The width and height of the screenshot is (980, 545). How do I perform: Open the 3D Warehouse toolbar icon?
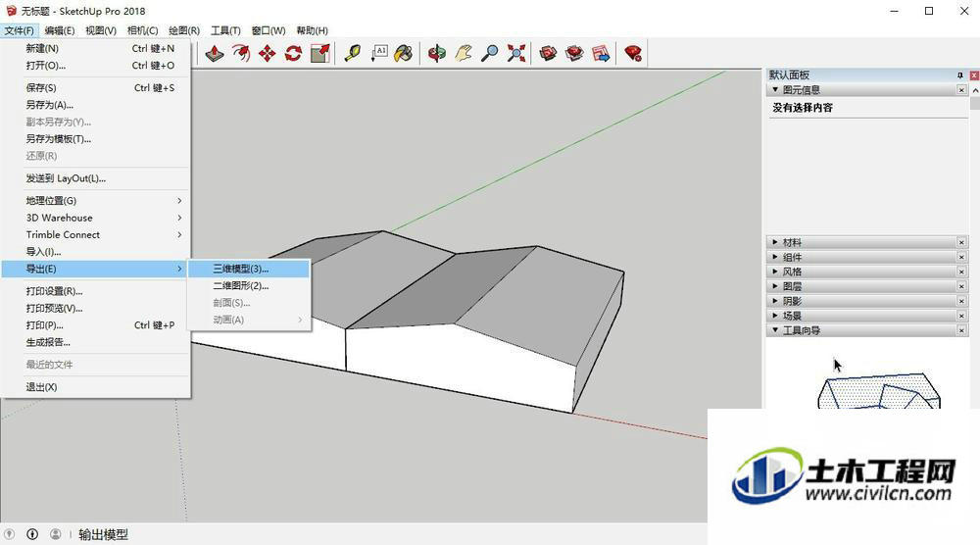click(x=548, y=53)
